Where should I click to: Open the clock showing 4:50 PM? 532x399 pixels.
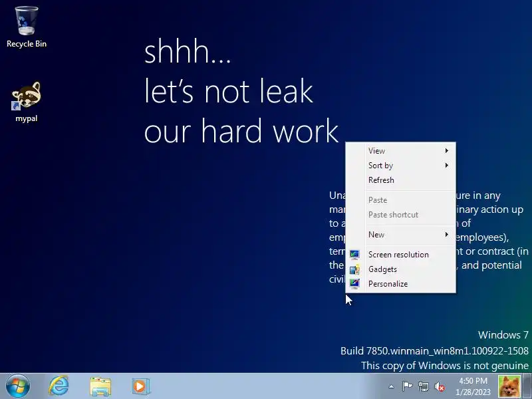tap(473, 386)
